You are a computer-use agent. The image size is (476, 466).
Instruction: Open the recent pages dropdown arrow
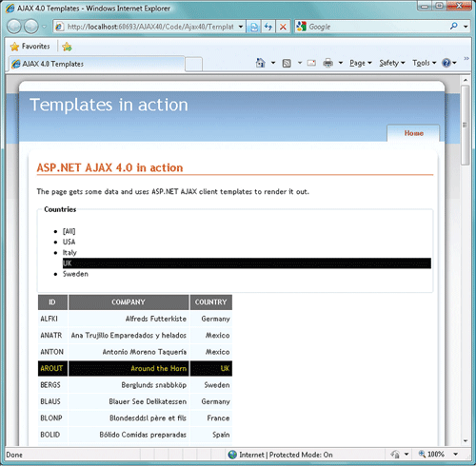tap(44, 27)
